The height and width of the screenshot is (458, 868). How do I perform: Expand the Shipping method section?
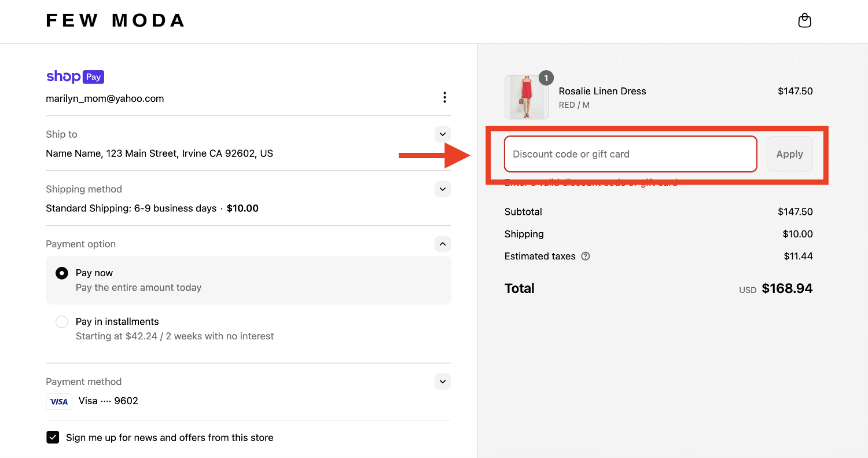point(442,189)
